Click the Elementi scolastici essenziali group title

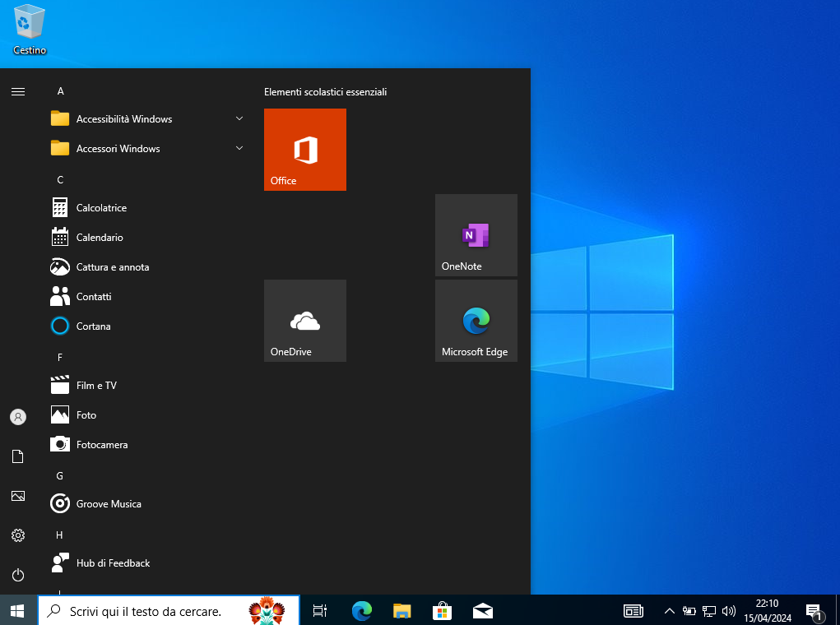(325, 92)
